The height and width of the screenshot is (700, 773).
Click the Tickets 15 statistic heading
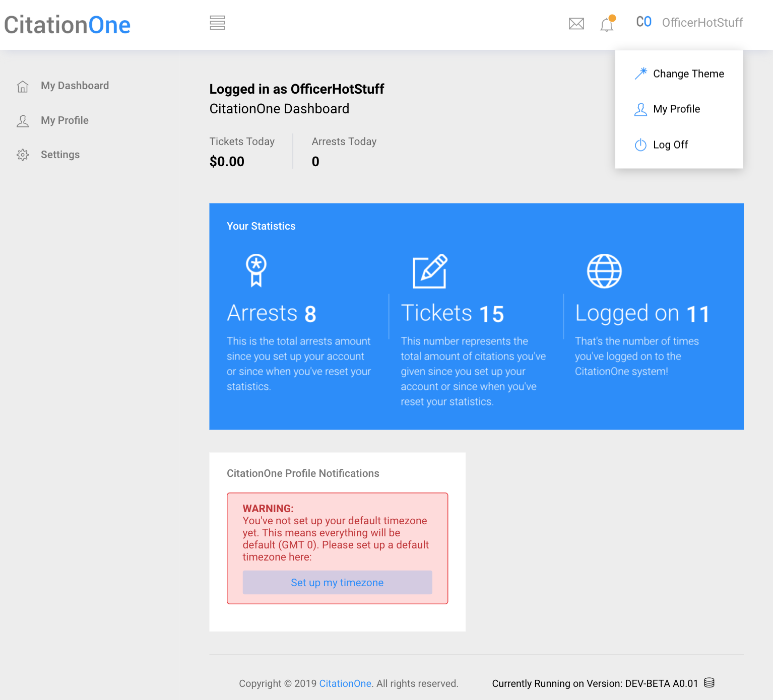(452, 313)
